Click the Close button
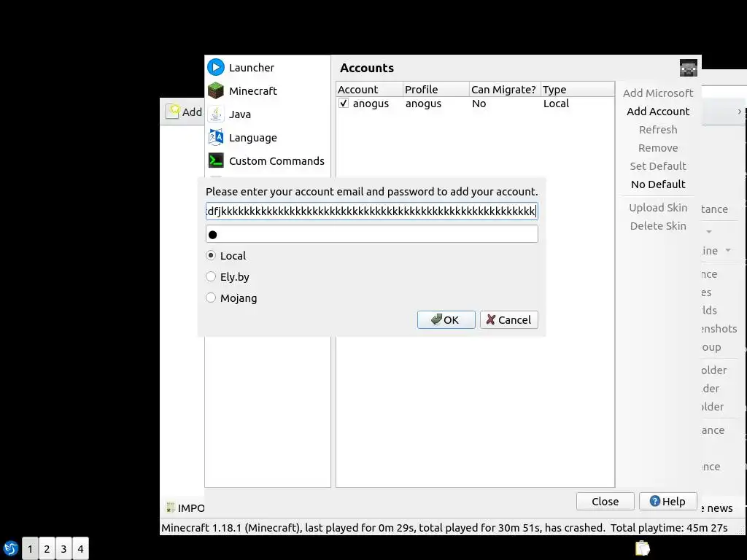The image size is (747, 560). coord(605,502)
